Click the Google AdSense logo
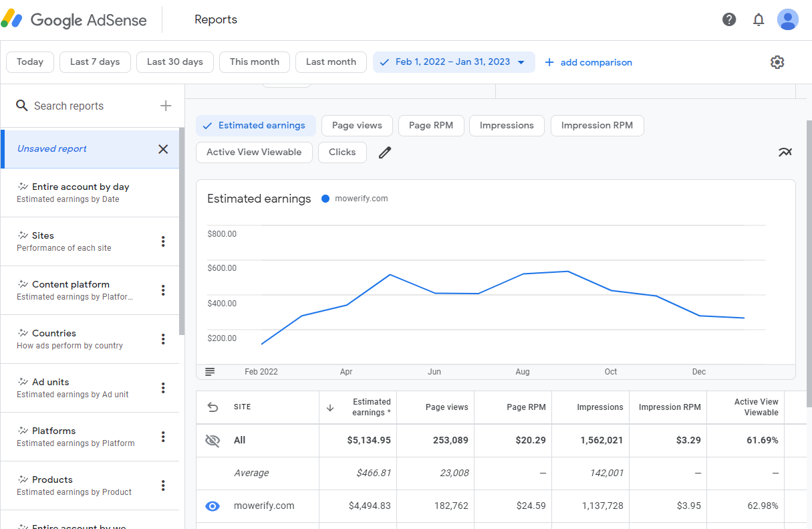 74,19
